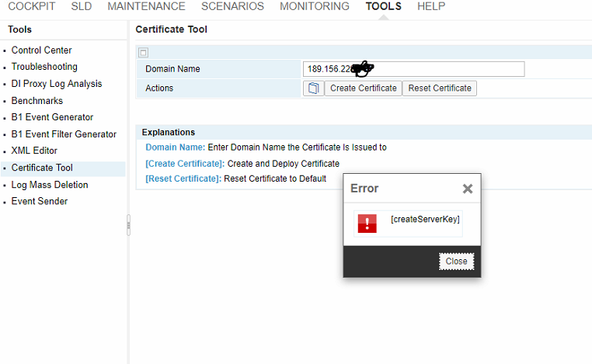The width and height of the screenshot is (592, 364).
Task: Open B1 Event Filter Generator
Action: [x=64, y=134]
